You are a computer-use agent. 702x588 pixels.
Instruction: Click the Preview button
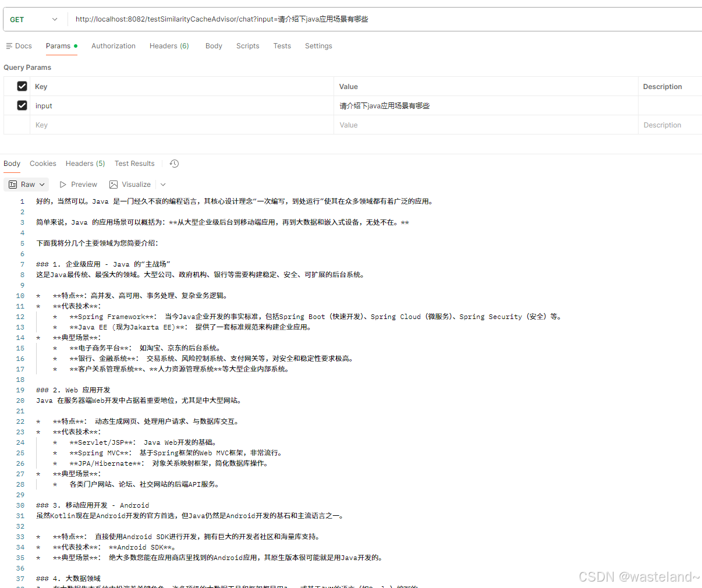(x=78, y=185)
